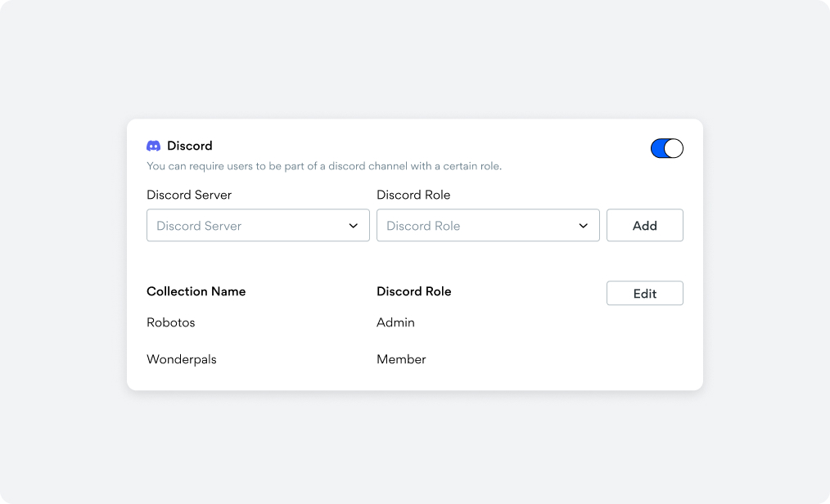Click the Discord section title text
Image resolution: width=830 pixels, height=504 pixels.
coord(190,146)
